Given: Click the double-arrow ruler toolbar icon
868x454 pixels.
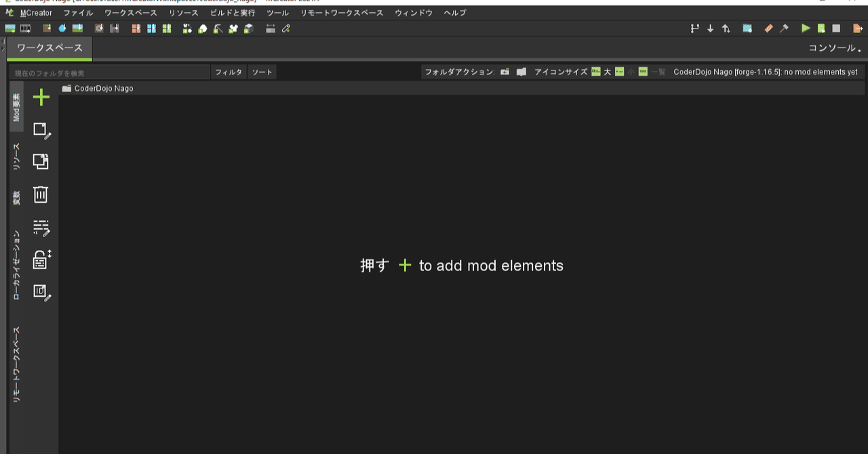Looking at the screenshot, I should coord(271,28).
